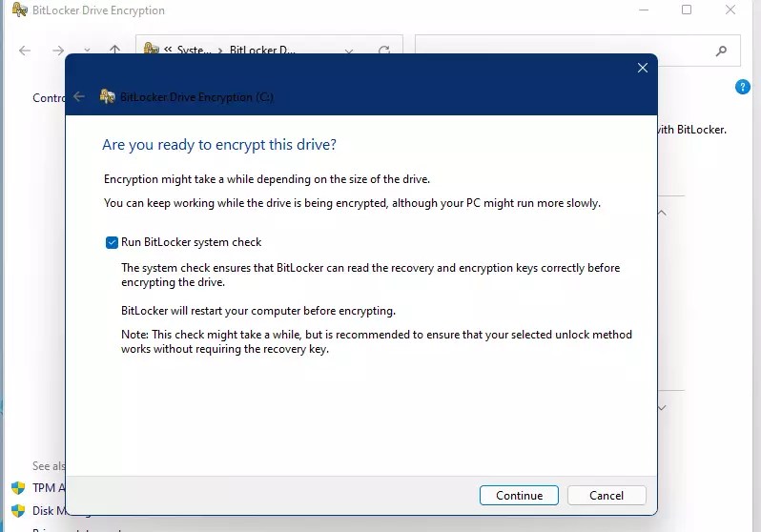Click the Disk Management shield icon
The width and height of the screenshot is (761, 532).
click(18, 511)
